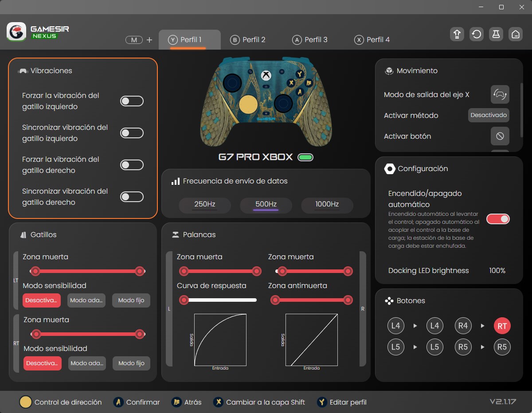This screenshot has width=532, height=413.
Task: Open Activar método Desactivado dropdown
Action: tap(489, 115)
